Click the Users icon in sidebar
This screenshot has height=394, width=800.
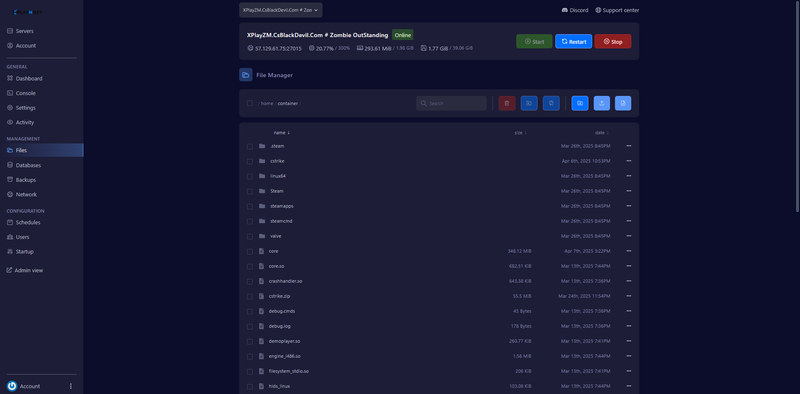click(10, 237)
